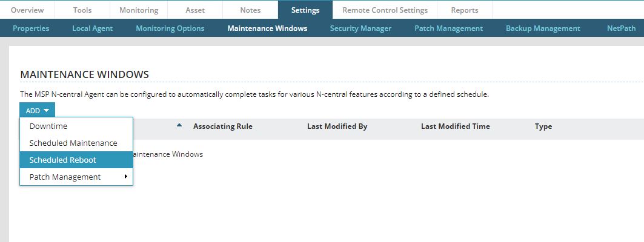644x242 pixels.
Task: Open the Asset tab
Action: (195, 10)
